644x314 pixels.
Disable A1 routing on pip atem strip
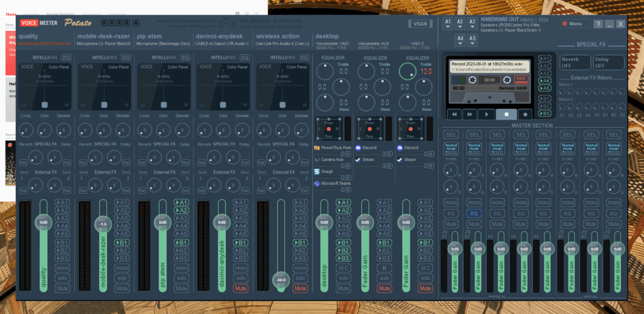tap(181, 203)
